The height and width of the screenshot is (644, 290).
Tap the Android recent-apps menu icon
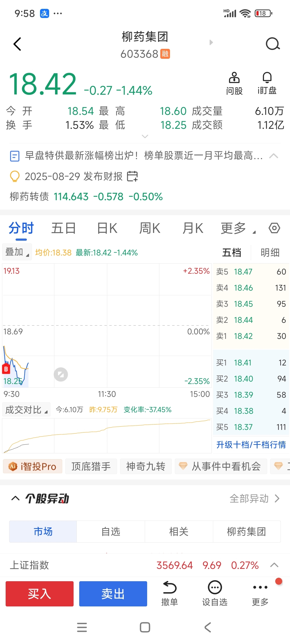[x=82, y=627]
